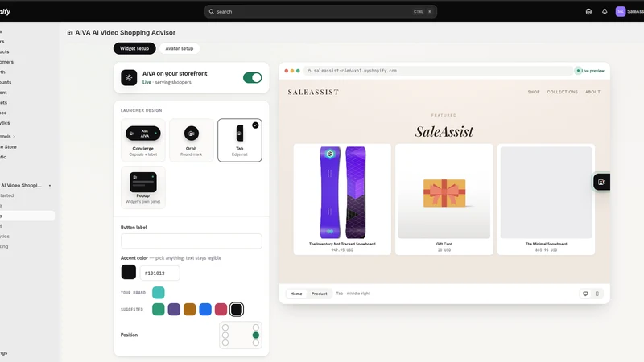Viewport: 644px width, 362px height.
Task: Switch preview to desktop view icon
Action: tap(585, 294)
